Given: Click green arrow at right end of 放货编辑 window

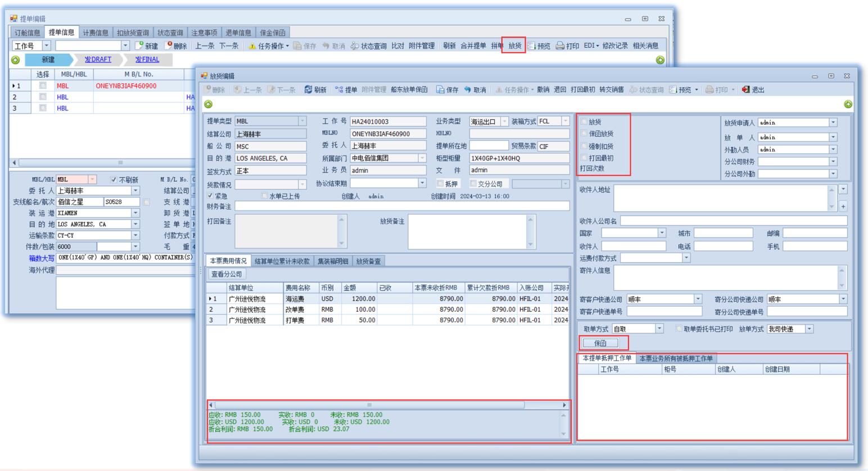Looking at the screenshot, I should [848, 104].
